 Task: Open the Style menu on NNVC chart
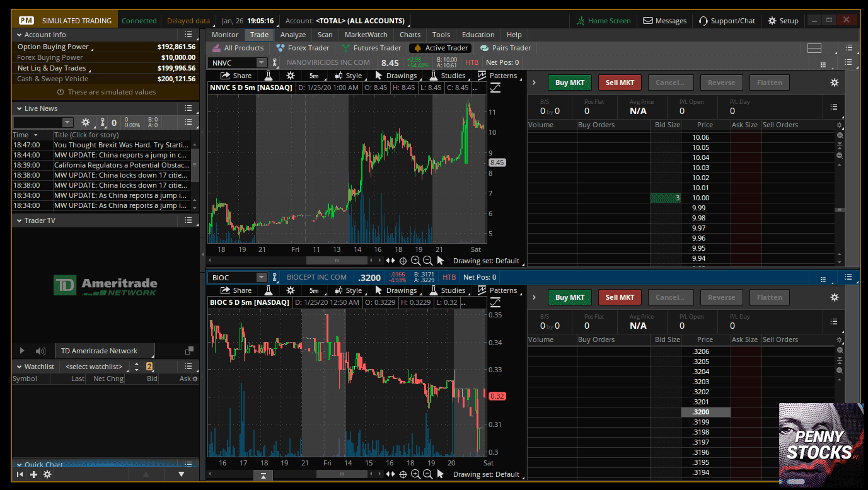[348, 76]
